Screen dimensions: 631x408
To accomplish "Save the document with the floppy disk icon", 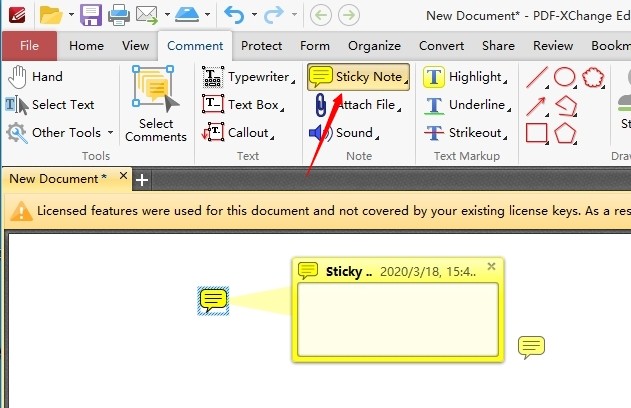I will [91, 15].
